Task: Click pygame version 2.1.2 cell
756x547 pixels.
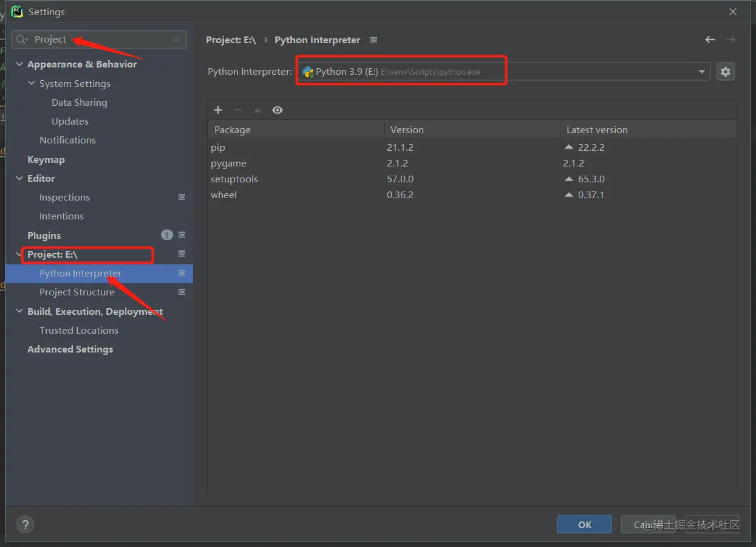Action: click(397, 163)
